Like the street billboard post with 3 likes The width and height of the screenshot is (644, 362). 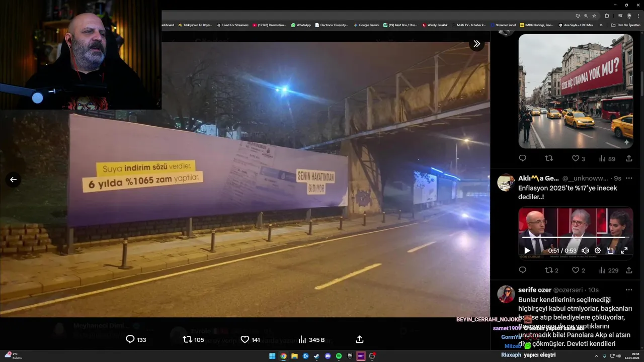(579, 158)
